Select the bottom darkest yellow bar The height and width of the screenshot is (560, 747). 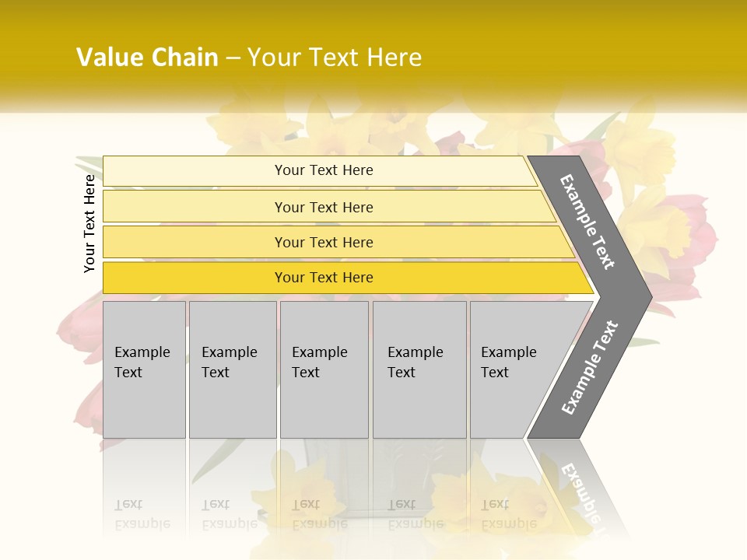pyautogui.click(x=324, y=278)
